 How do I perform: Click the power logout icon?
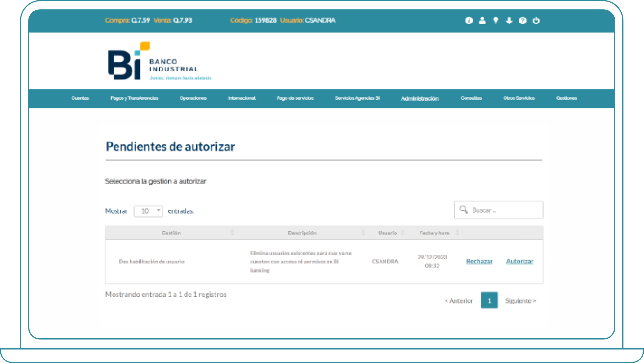point(536,20)
